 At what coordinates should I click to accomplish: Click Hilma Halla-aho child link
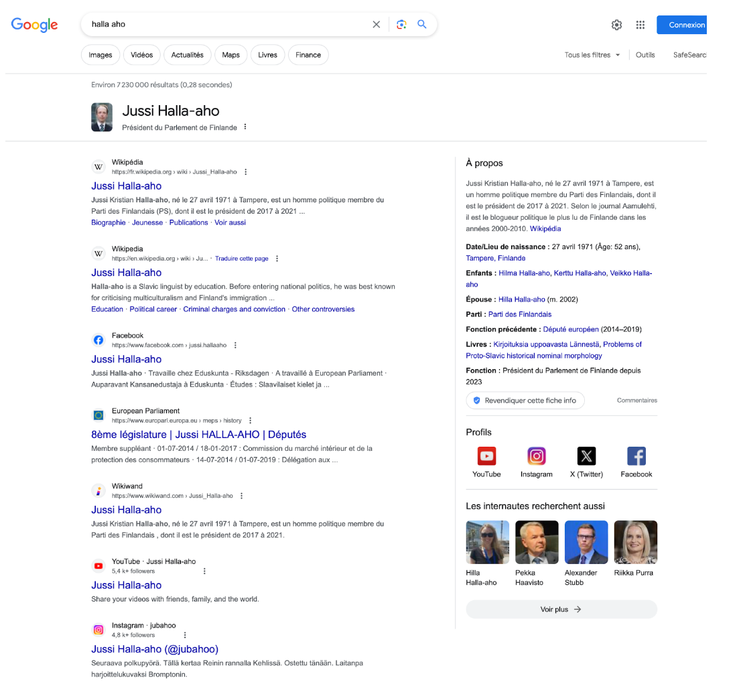(x=524, y=273)
